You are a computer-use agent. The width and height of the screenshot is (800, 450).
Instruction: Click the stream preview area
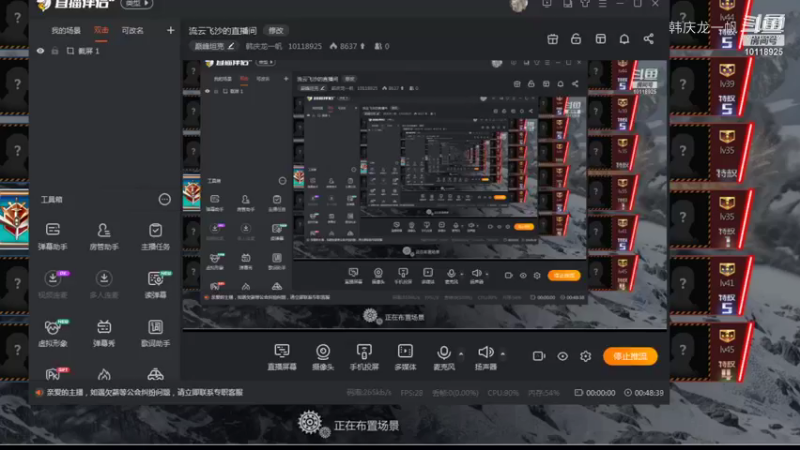pos(424,195)
